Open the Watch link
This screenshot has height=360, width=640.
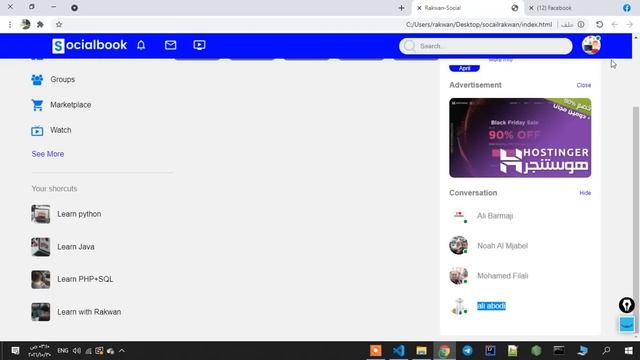pyautogui.click(x=60, y=130)
